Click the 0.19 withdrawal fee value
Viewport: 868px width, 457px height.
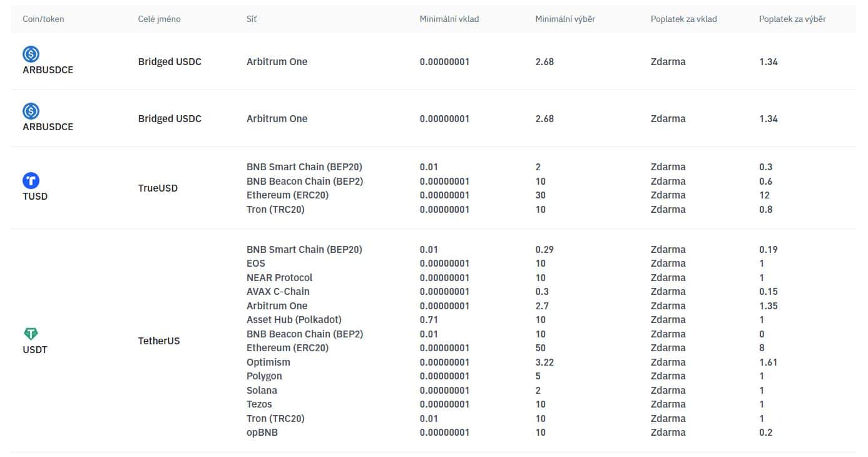768,249
